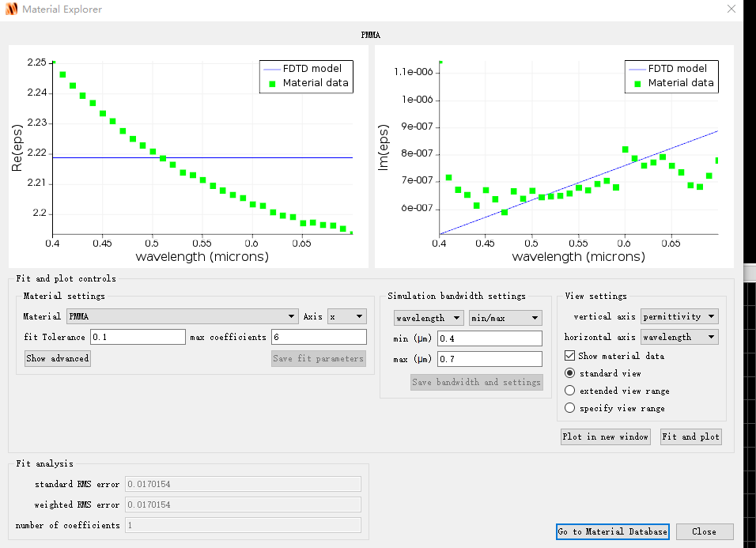The height and width of the screenshot is (548, 756).
Task: Click the Close button at bottom
Action: (x=705, y=531)
